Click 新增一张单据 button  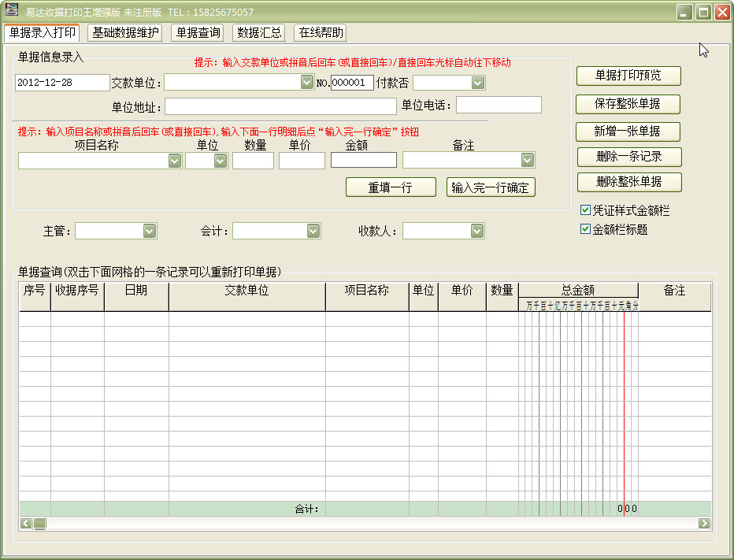(x=628, y=132)
